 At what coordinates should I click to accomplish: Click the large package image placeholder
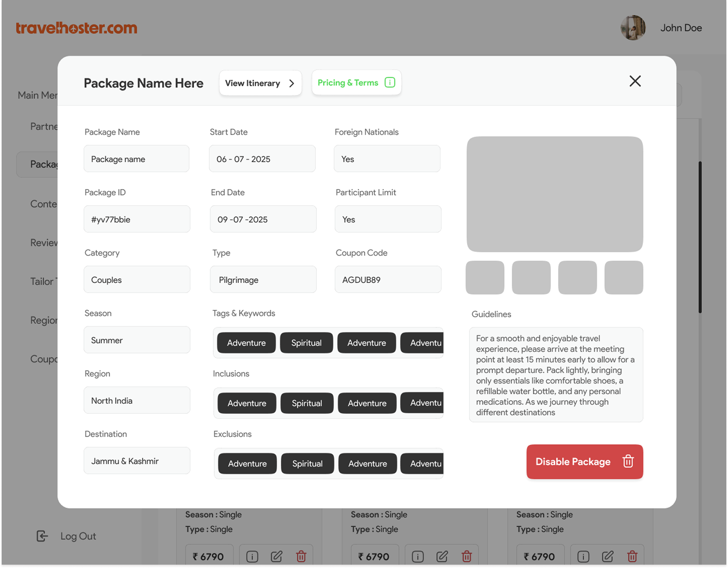pos(555,194)
